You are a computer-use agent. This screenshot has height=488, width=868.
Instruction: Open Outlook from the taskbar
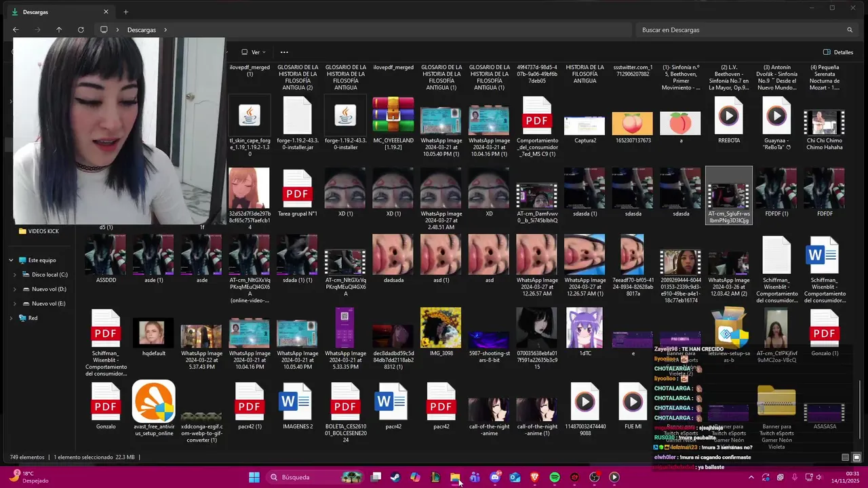pos(515,477)
